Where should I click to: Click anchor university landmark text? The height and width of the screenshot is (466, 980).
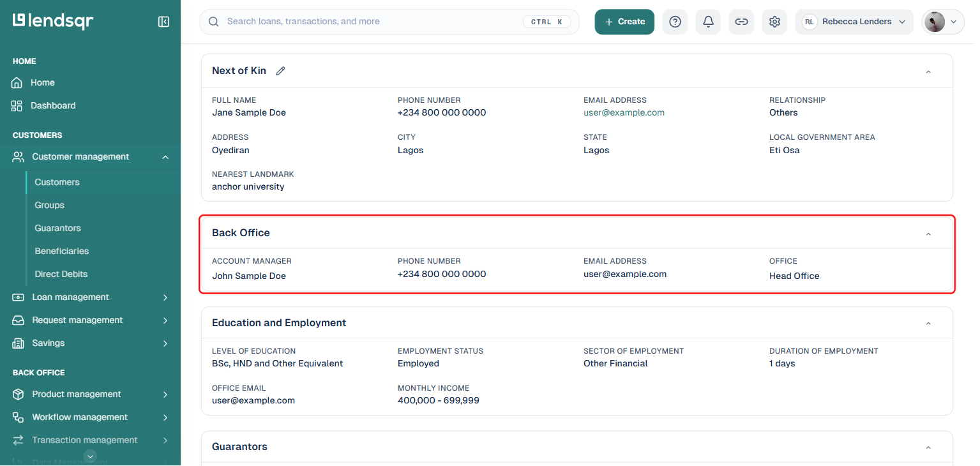click(x=248, y=187)
